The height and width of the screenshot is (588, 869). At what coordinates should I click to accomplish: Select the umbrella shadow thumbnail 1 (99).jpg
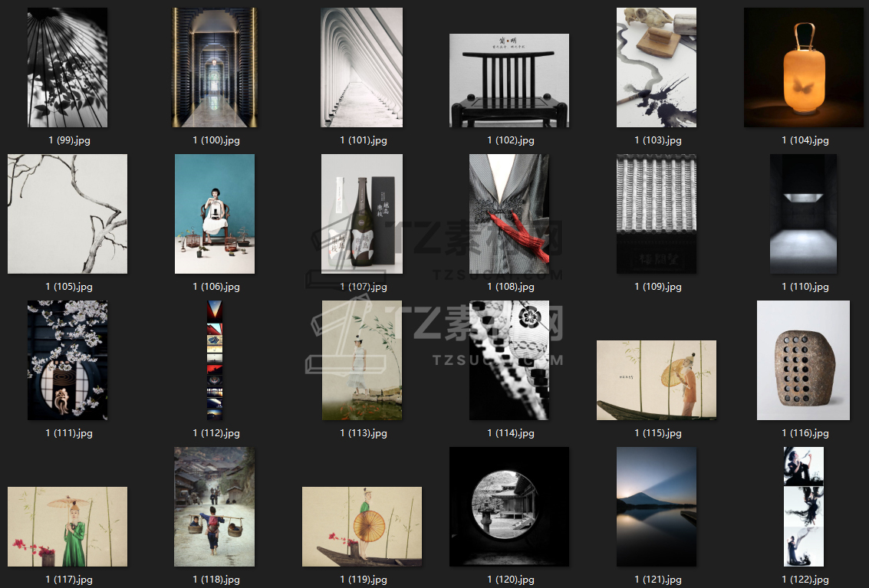tap(67, 67)
